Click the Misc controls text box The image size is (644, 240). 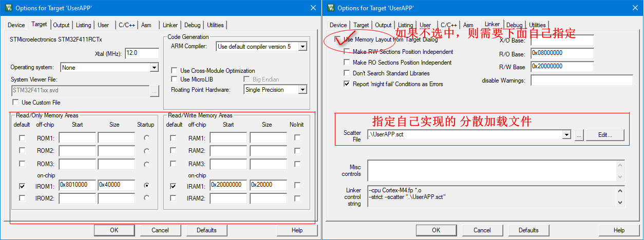[492, 170]
